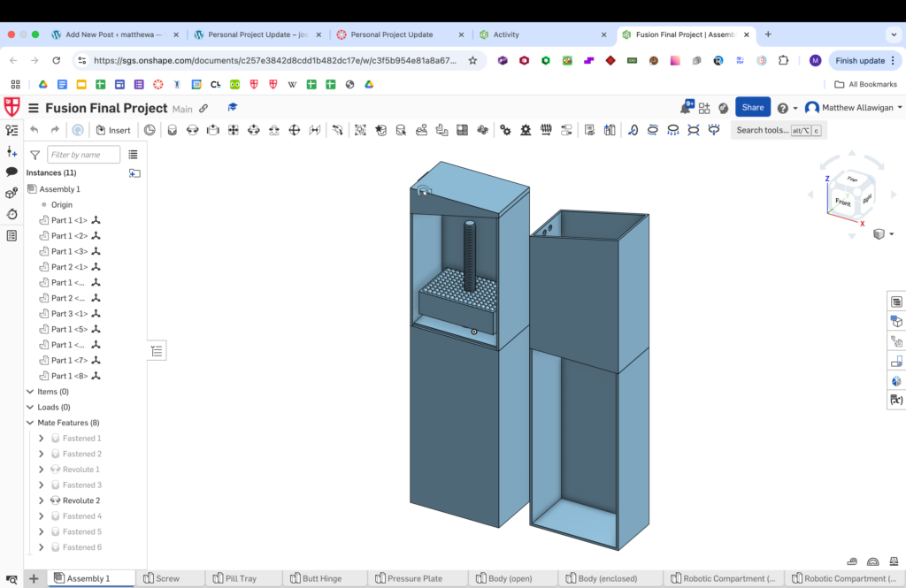The image size is (906, 588).
Task: Select the Parallel mate tool
Action: pyautogui.click(x=314, y=130)
